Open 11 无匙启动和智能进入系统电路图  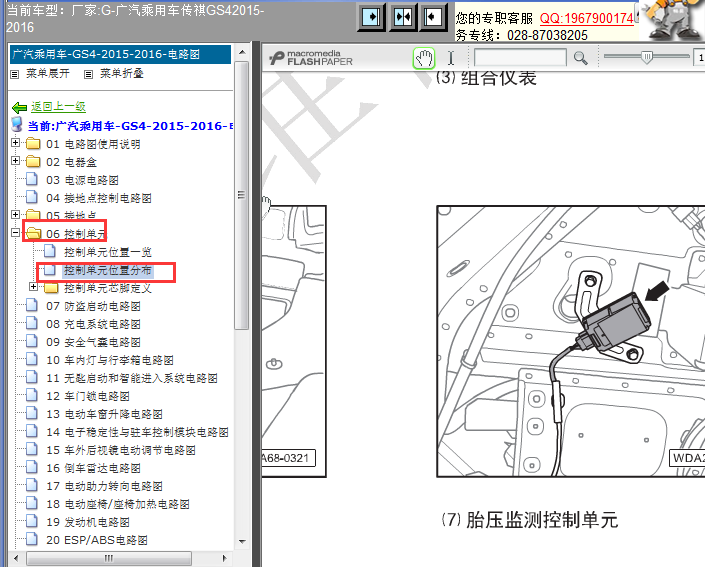point(132,378)
